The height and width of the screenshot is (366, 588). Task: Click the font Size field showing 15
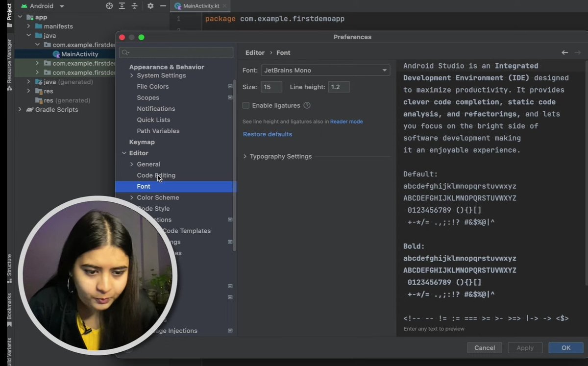(271, 87)
